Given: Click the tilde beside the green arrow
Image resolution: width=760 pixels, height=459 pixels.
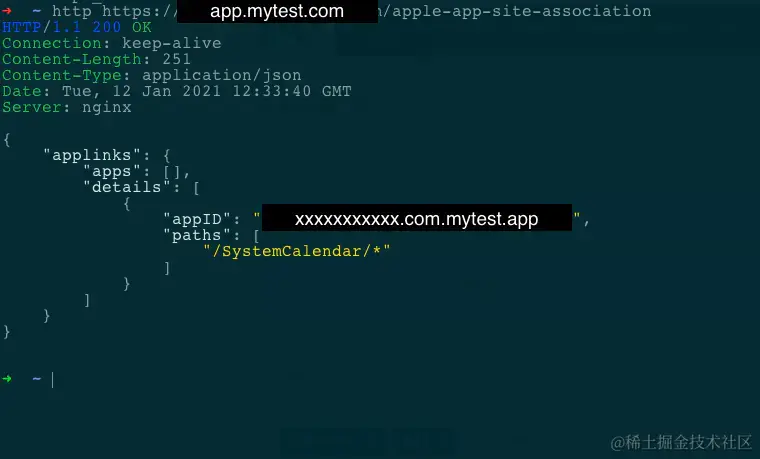Looking at the screenshot, I should (x=37, y=379).
